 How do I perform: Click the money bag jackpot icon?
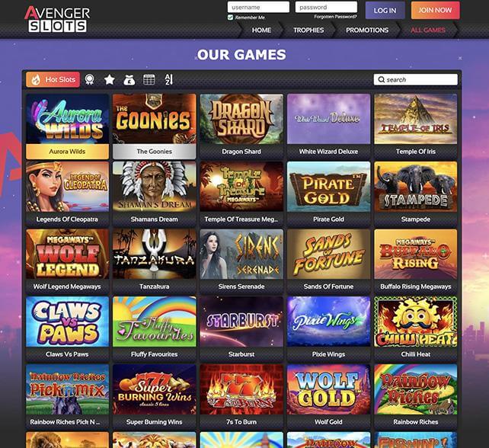(x=129, y=80)
